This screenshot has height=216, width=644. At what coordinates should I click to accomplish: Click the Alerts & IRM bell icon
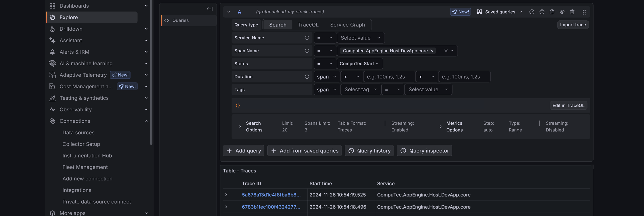click(x=52, y=52)
